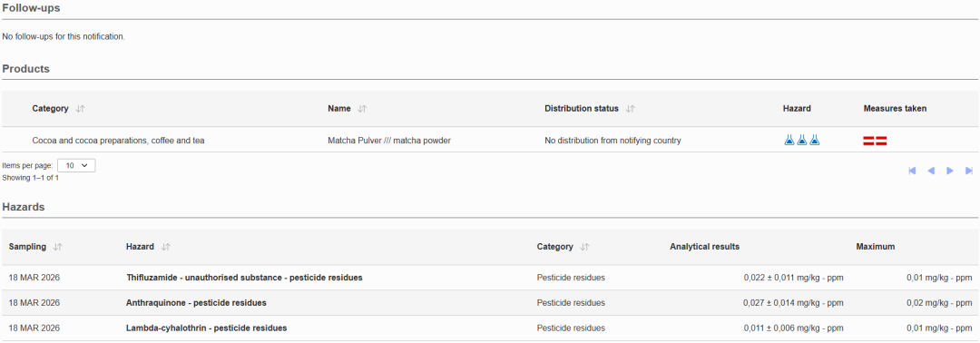Click Lambda-cyhalothrin row sampling date

coord(34,328)
